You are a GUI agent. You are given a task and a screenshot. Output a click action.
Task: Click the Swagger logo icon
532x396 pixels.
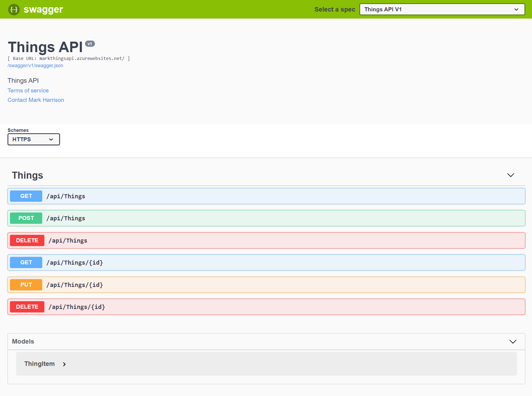tap(14, 9)
